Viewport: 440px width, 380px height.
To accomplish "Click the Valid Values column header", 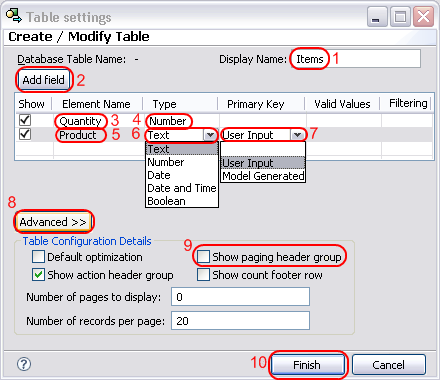I will (342, 104).
